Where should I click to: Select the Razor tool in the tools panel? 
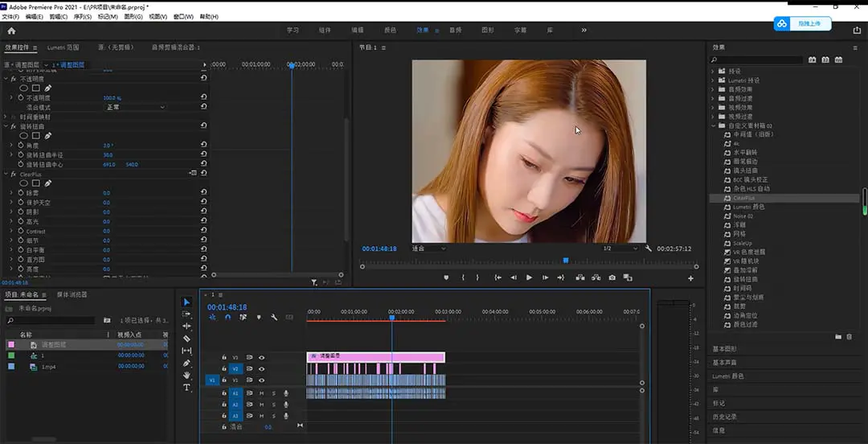pyautogui.click(x=187, y=339)
